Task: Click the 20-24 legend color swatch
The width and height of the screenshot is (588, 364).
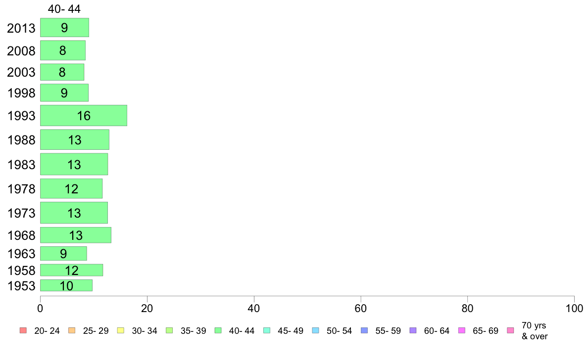Action: 23,330
